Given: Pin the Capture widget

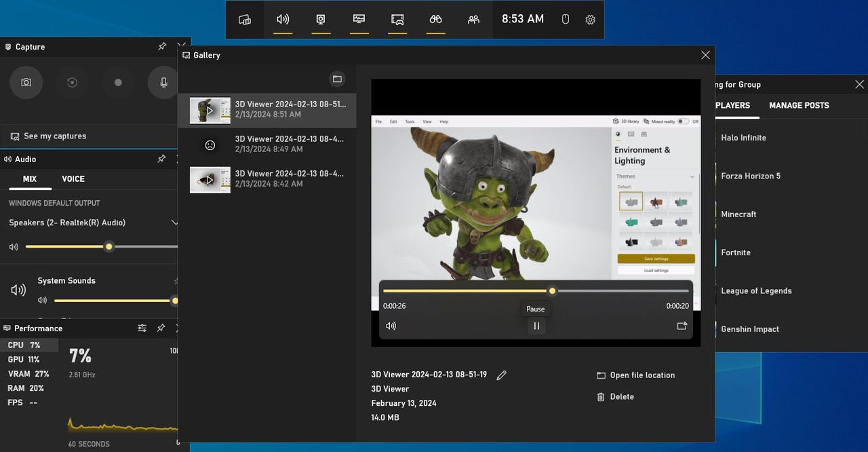Looking at the screenshot, I should [161, 47].
